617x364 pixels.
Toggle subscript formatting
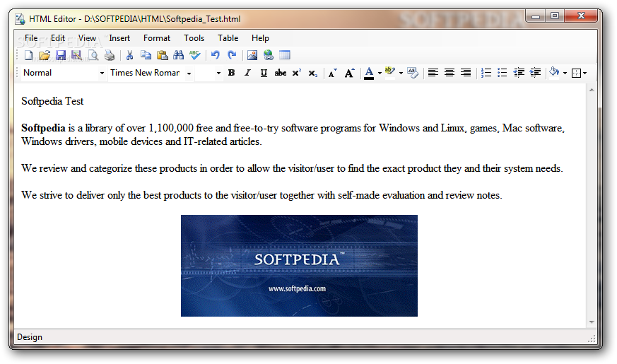coord(313,74)
